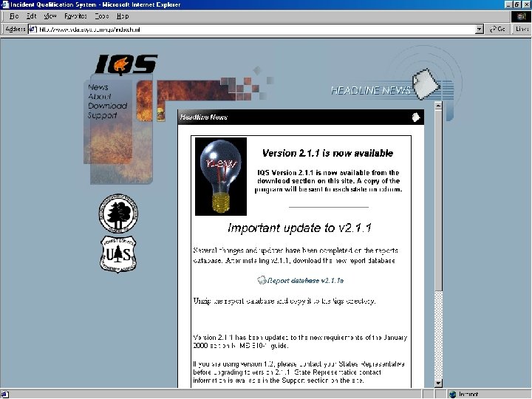Click the Internet Explorer throbber logo
This screenshot has width=532, height=399.
521,16
